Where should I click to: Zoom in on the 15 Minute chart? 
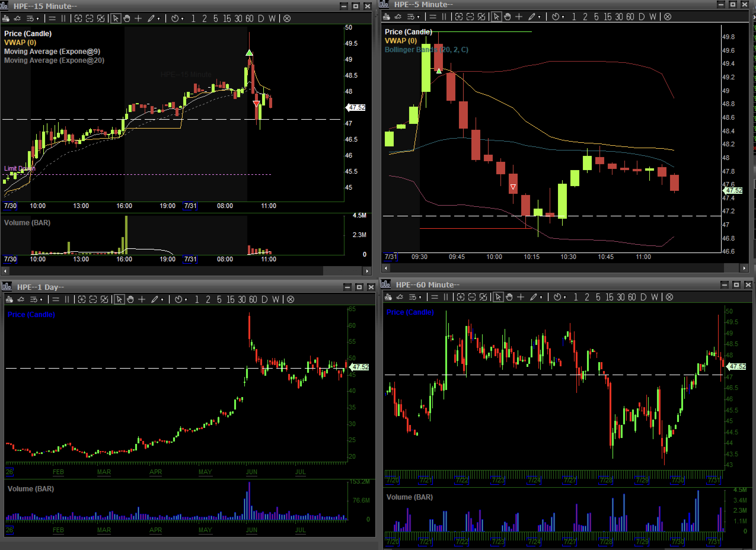coord(78,18)
